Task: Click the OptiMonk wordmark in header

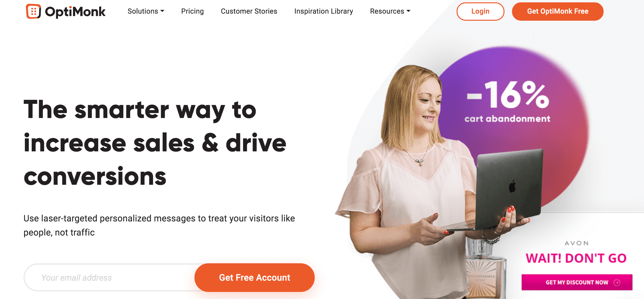Action: pos(75,12)
